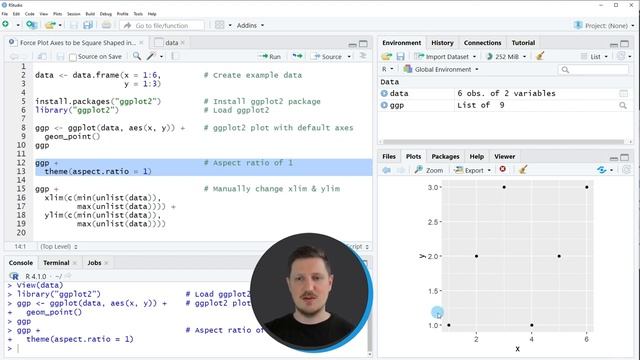The image size is (640, 360).
Task: Open the 252 MiB memory usage dropdown
Action: tap(506, 56)
